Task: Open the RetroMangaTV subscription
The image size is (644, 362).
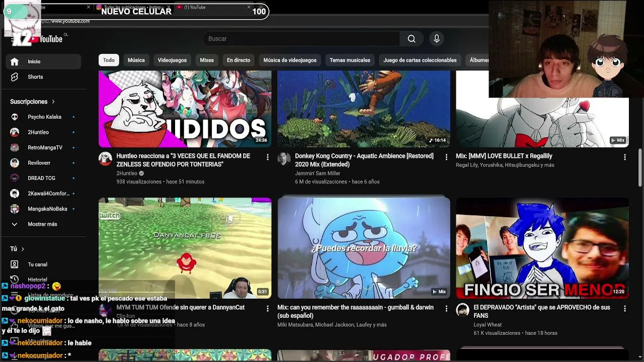Action: coord(43,148)
